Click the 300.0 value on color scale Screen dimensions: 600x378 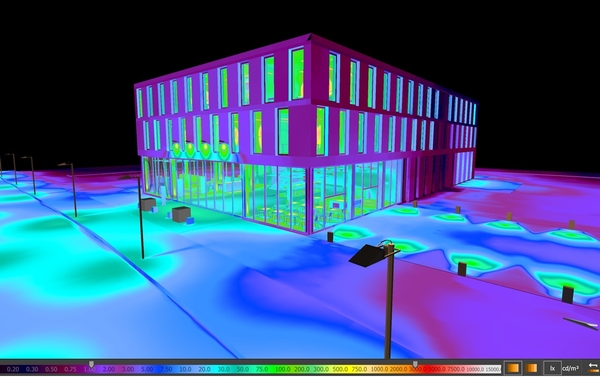point(321,370)
